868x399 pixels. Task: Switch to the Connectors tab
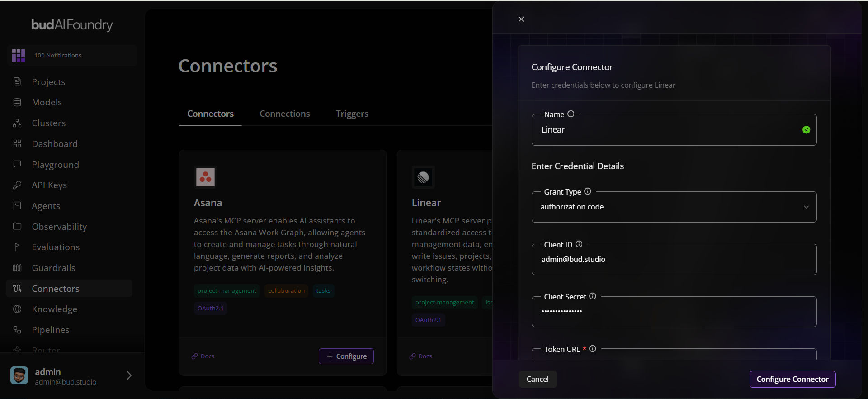(211, 114)
